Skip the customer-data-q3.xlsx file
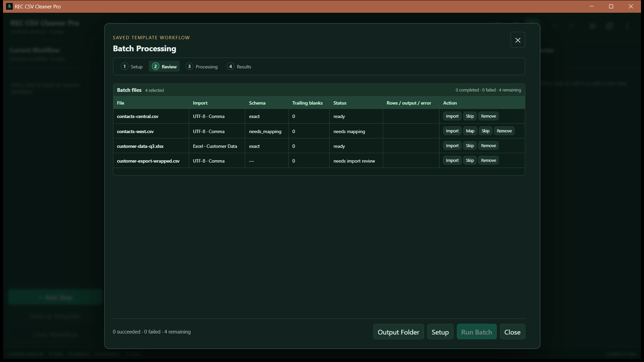644x362 pixels. (470, 145)
